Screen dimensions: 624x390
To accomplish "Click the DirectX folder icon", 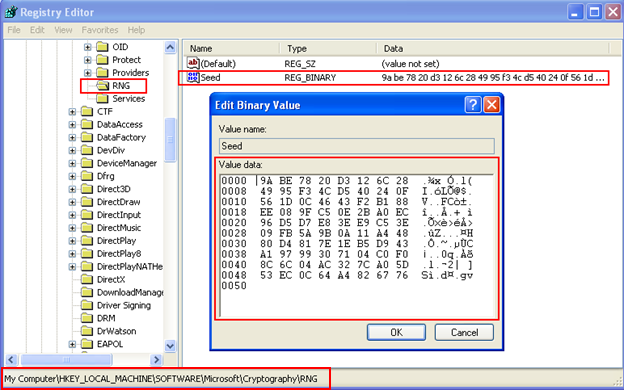I will (87, 280).
